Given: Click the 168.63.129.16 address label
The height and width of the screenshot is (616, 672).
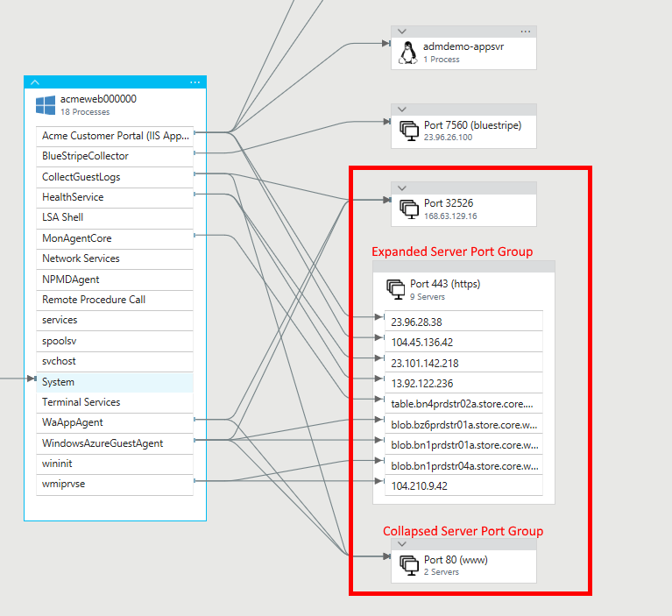Looking at the screenshot, I should coord(450,216).
